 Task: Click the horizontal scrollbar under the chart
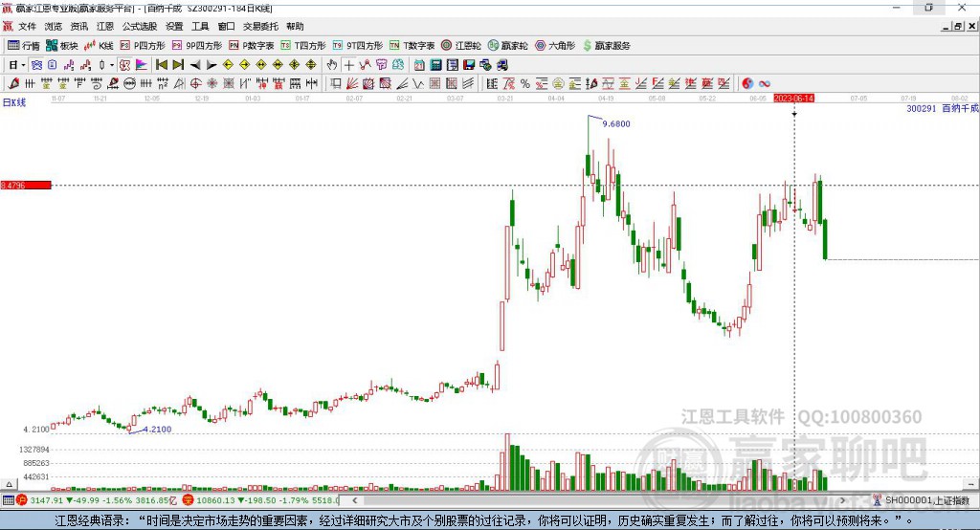(599, 500)
